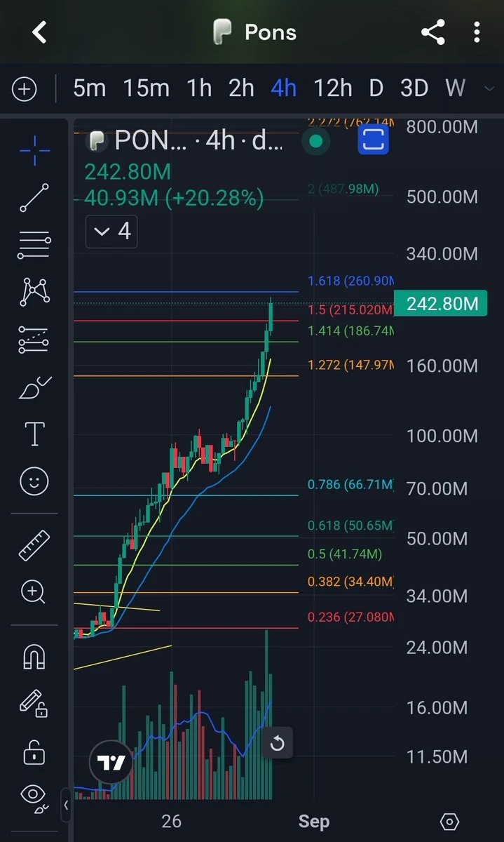The image size is (504, 842).
Task: Share the Pons chart
Action: [433, 32]
